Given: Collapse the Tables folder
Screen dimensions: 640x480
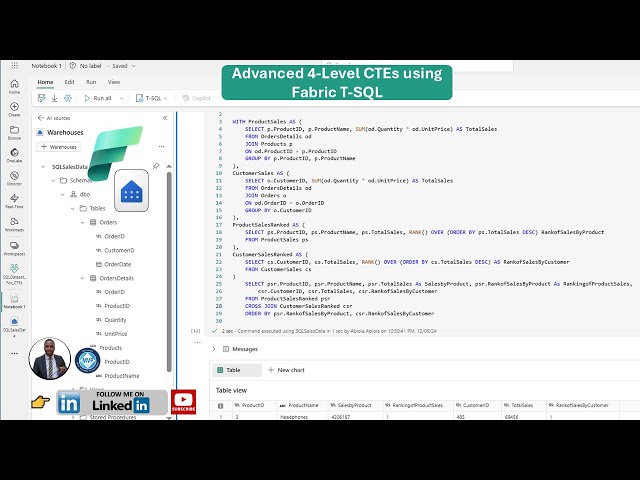Looking at the screenshot, I should [x=72, y=208].
